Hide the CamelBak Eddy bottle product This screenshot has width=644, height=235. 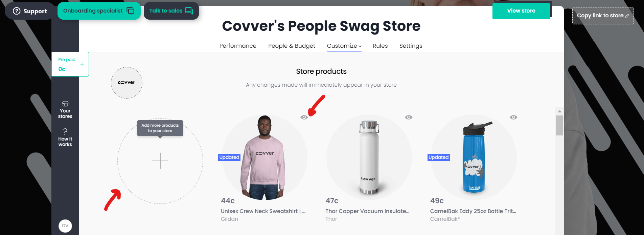pos(513,117)
